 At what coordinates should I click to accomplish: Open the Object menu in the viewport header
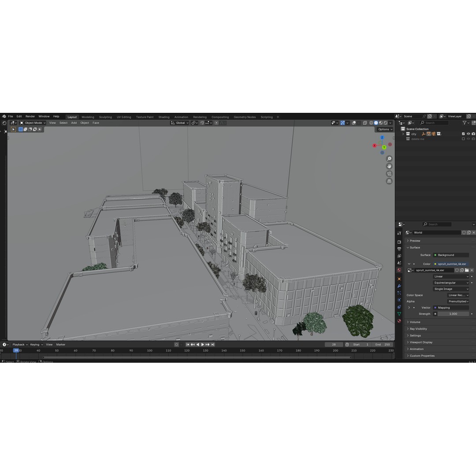[85, 123]
